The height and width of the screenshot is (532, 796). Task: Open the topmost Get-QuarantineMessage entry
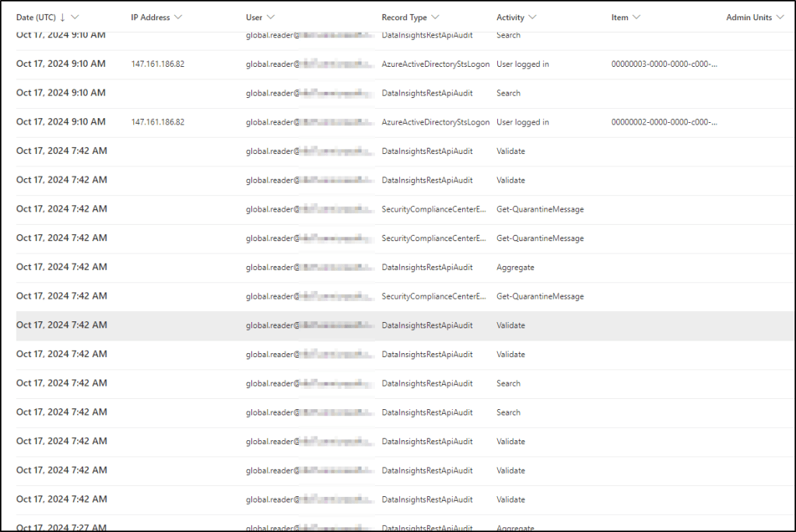click(x=540, y=209)
